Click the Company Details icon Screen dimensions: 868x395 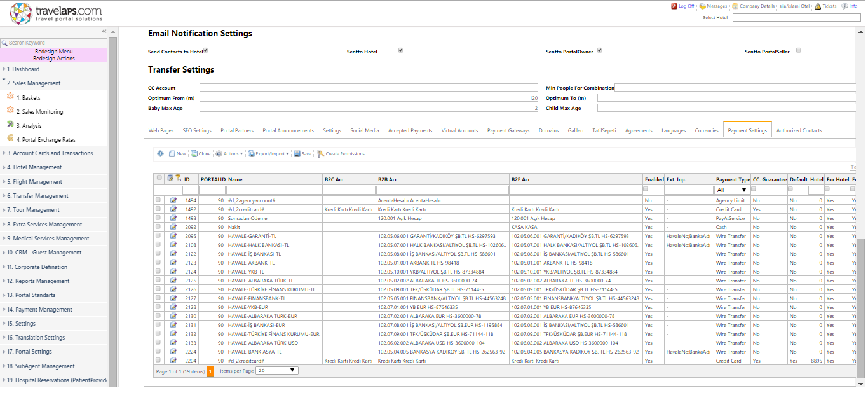(x=735, y=6)
